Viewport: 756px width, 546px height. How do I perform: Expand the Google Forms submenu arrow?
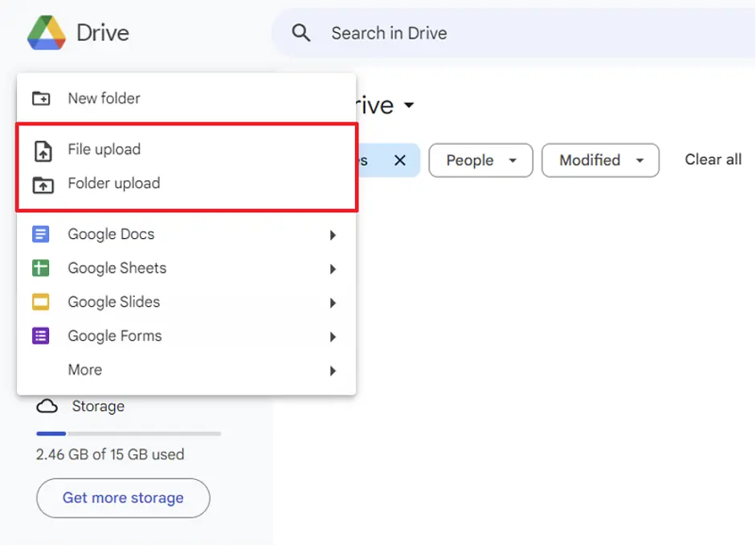point(333,336)
